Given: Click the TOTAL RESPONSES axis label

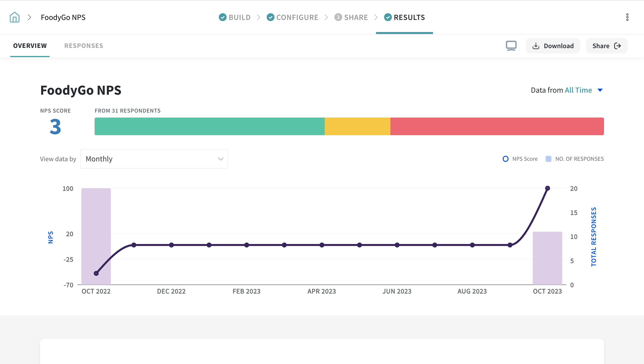Looking at the screenshot, I should click(x=593, y=237).
